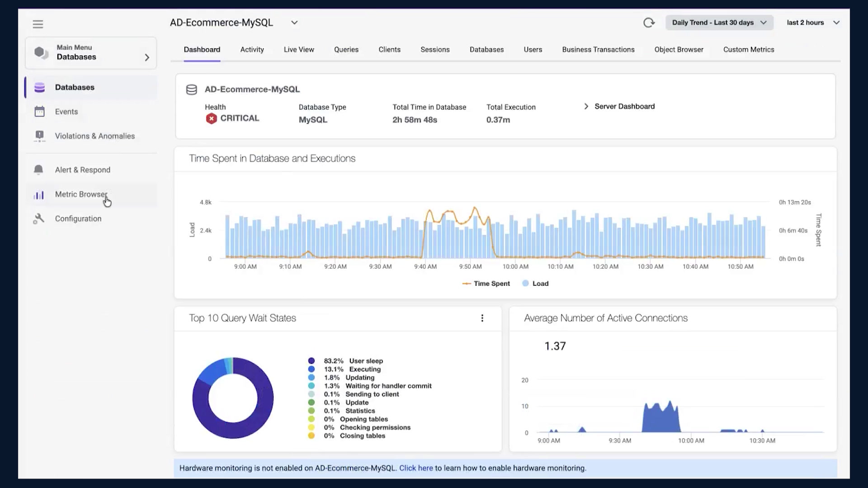
Task: Click the Executing legend color dot
Action: (311, 369)
